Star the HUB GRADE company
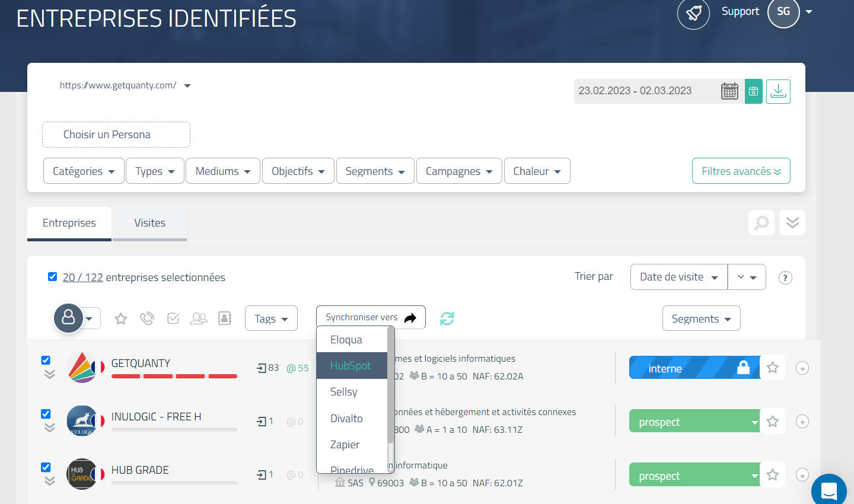This screenshot has width=854, height=504. tap(772, 474)
